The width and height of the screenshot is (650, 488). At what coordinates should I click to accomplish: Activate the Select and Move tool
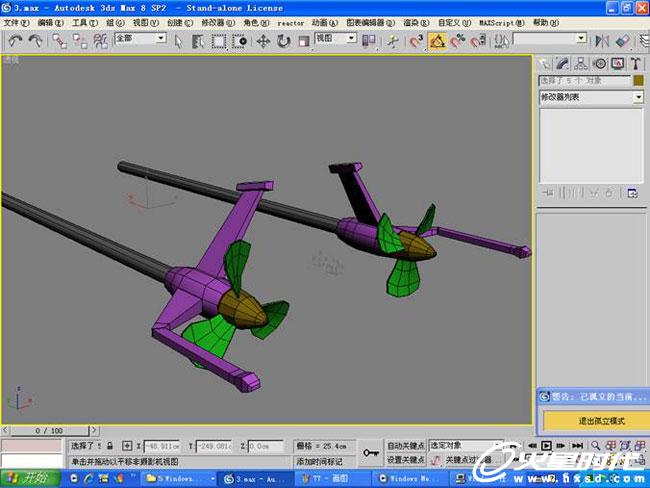click(x=263, y=41)
